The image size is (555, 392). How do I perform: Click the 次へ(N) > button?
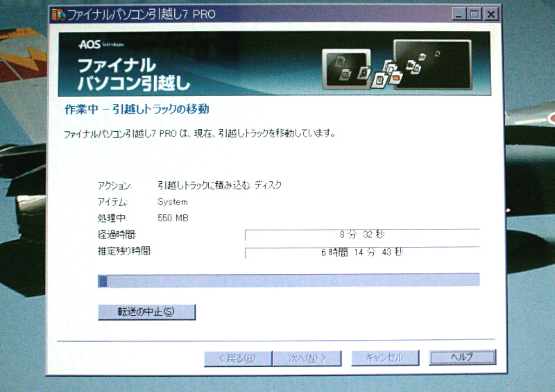coord(307,358)
